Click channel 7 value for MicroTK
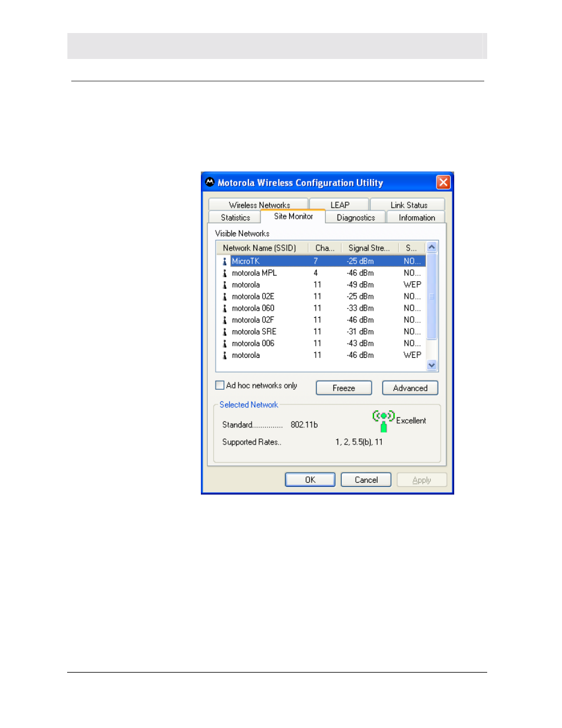The image size is (562, 728). click(x=316, y=261)
